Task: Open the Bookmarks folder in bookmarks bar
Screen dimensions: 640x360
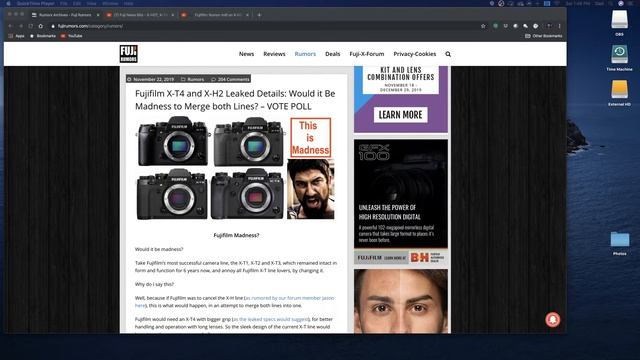Action: tap(43, 36)
